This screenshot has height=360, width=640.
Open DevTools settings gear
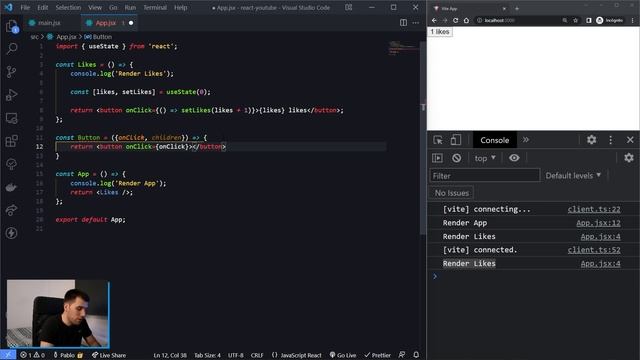coord(591,140)
